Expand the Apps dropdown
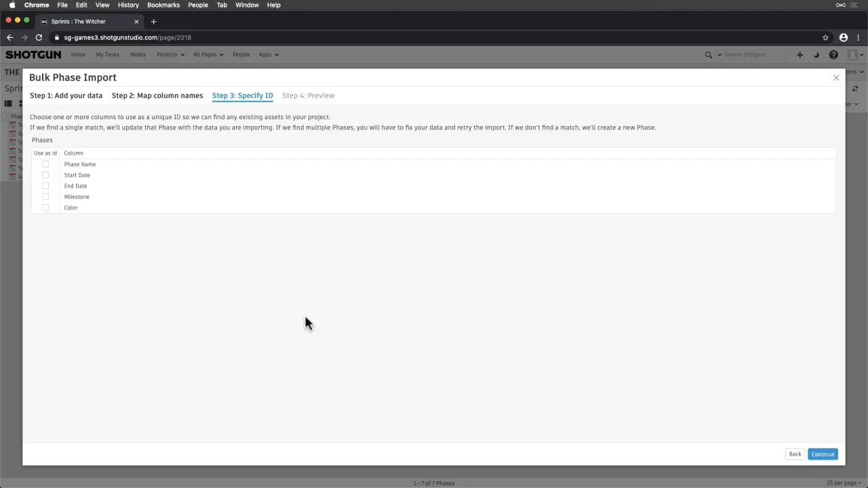The image size is (868, 488). click(269, 55)
